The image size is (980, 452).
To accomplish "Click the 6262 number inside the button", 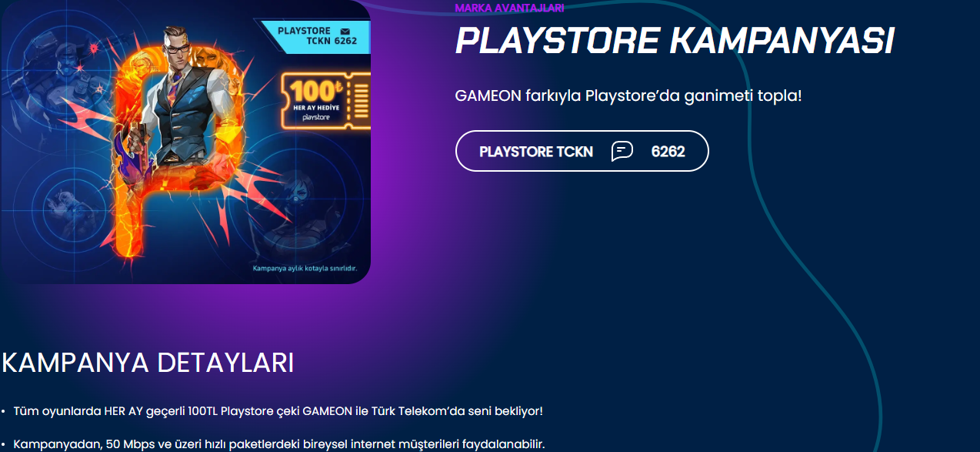I will point(668,152).
